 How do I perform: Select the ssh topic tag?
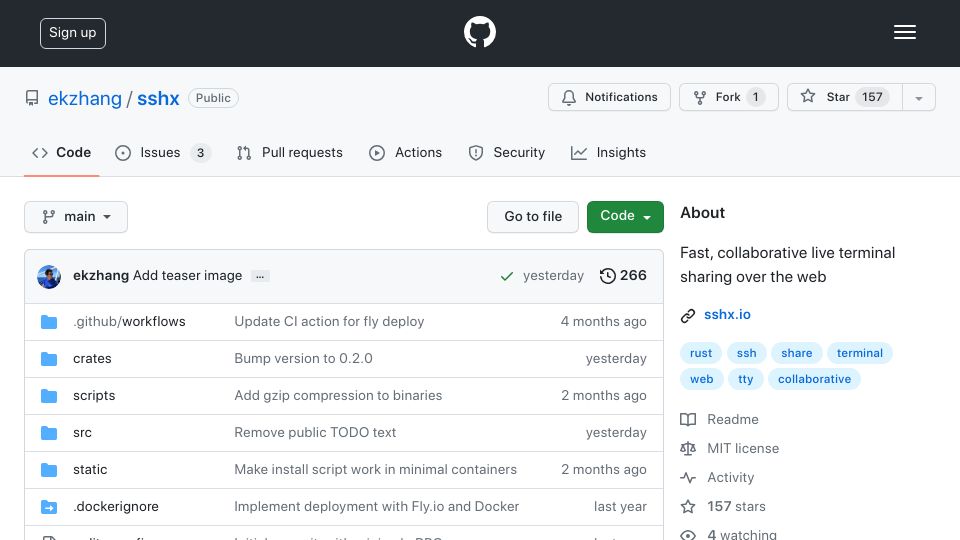[x=746, y=353]
